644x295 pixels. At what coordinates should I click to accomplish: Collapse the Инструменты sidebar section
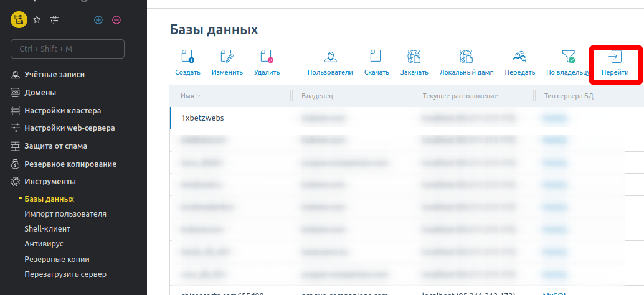pos(50,182)
